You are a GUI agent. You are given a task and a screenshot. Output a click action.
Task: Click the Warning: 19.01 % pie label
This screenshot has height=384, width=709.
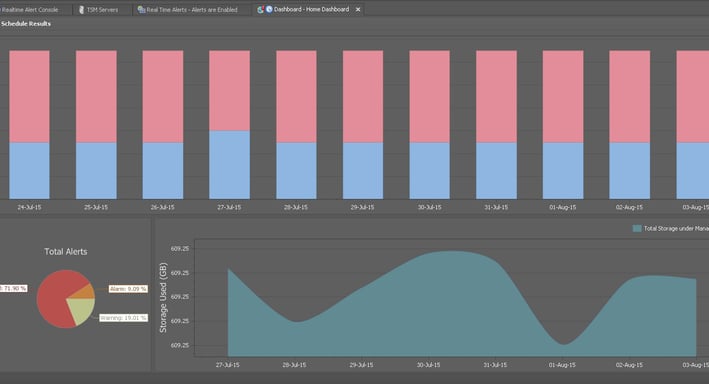pyautogui.click(x=123, y=318)
